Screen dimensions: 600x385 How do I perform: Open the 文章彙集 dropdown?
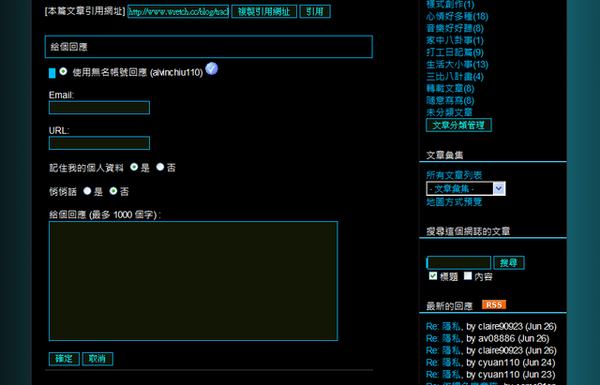[466, 189]
